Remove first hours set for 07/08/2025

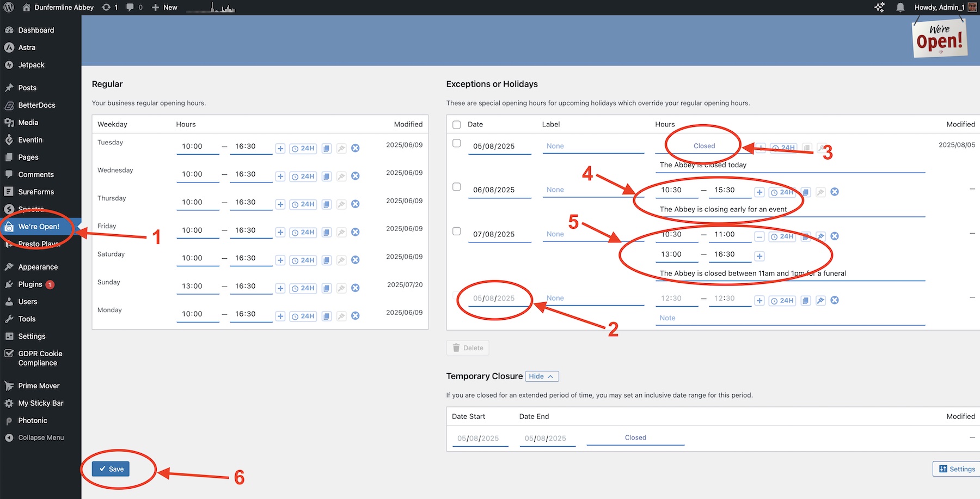(x=759, y=236)
